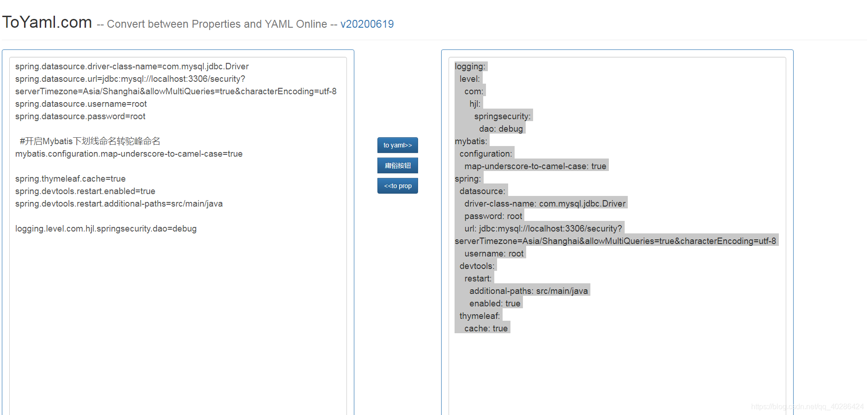Click 'password: root' in the YAML output
Screen dimensions: 868x415
(493, 216)
